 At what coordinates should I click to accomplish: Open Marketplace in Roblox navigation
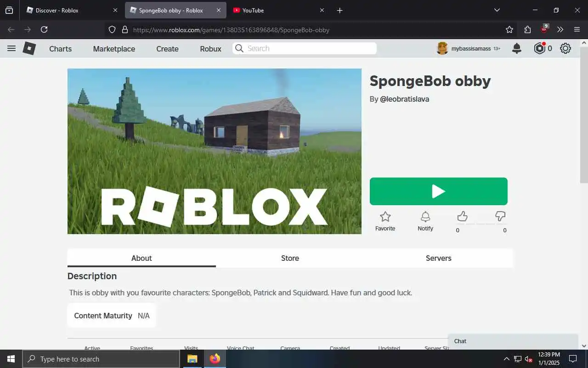tap(114, 49)
